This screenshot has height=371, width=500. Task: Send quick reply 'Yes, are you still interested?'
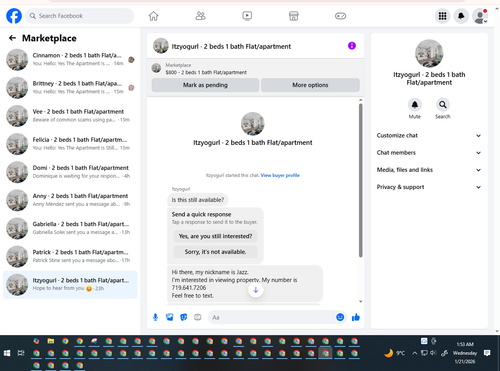(x=215, y=236)
